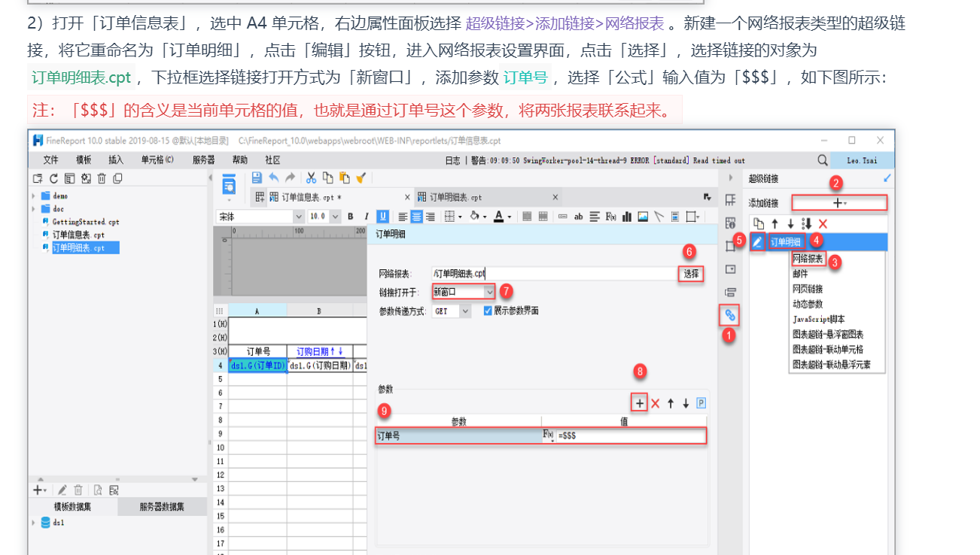Click the format painter brush icon
Screen dimensions: 980x555
[x=361, y=177]
